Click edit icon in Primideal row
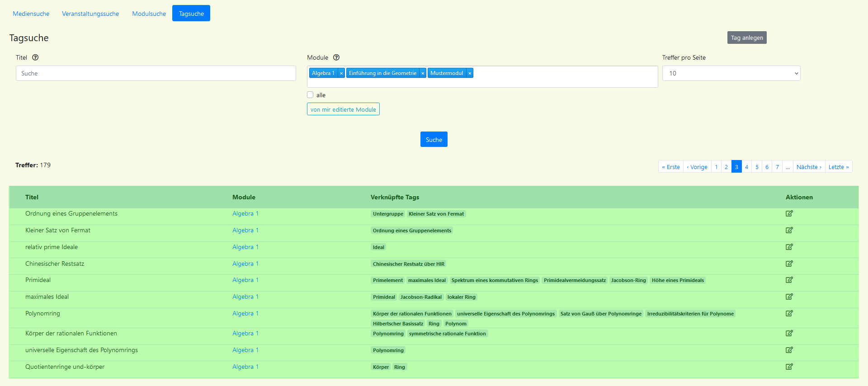The height and width of the screenshot is (386, 868). tap(789, 280)
